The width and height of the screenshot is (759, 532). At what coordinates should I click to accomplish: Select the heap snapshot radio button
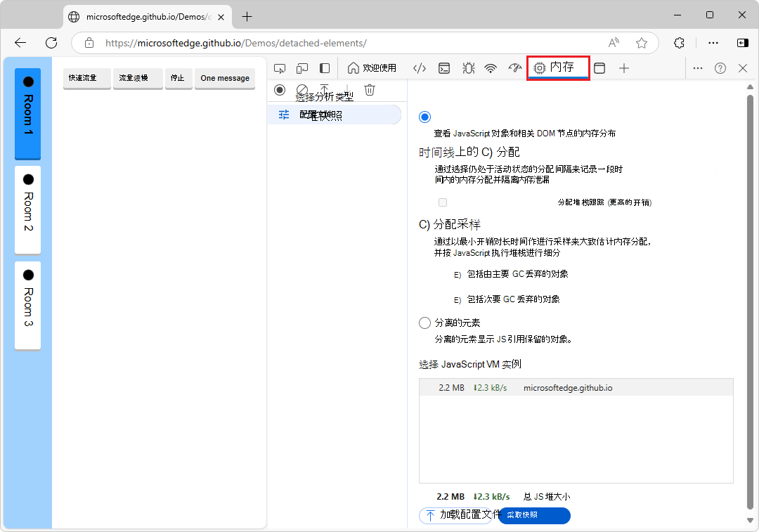point(424,117)
